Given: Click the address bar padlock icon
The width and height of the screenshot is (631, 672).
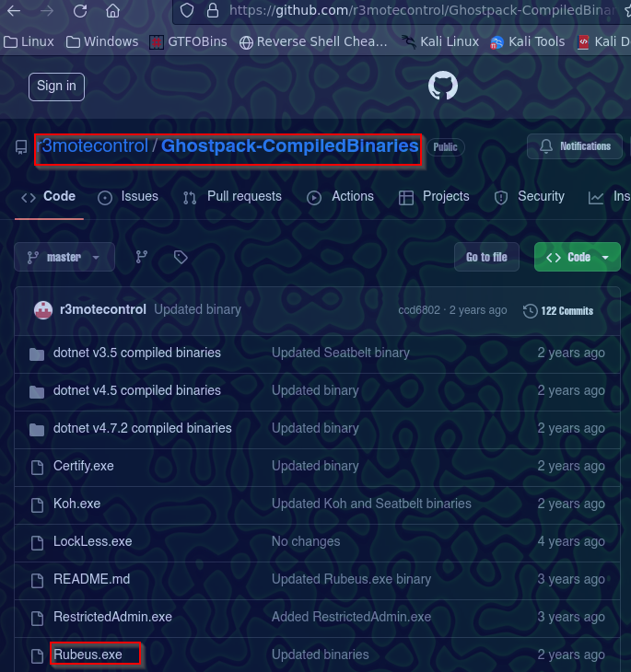Looking at the screenshot, I should tap(212, 11).
